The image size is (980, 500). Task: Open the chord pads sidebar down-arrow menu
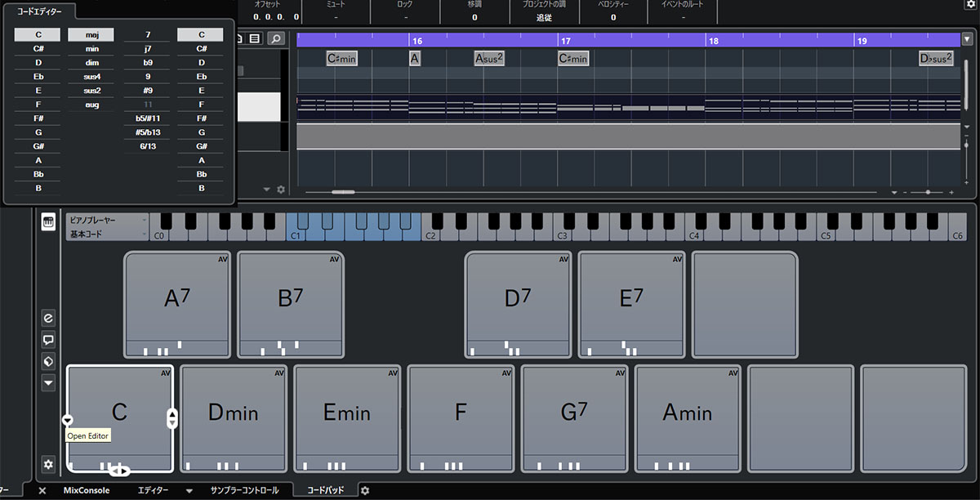point(48,382)
